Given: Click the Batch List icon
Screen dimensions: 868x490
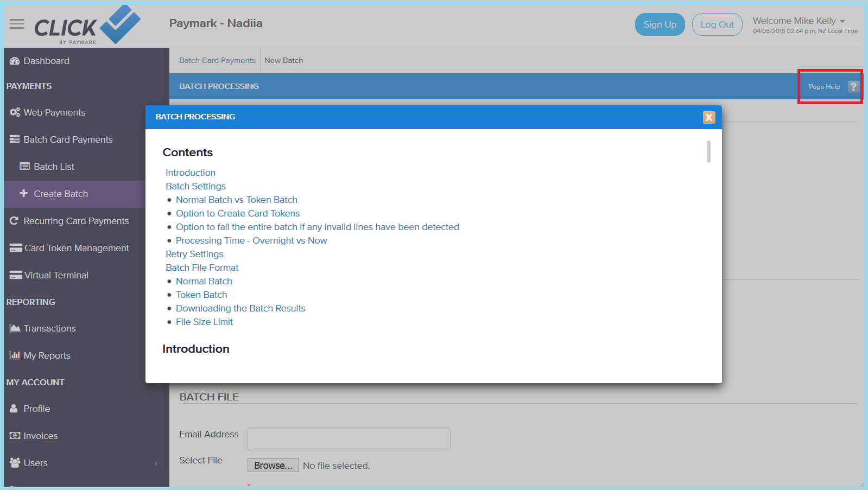Looking at the screenshot, I should (25, 167).
